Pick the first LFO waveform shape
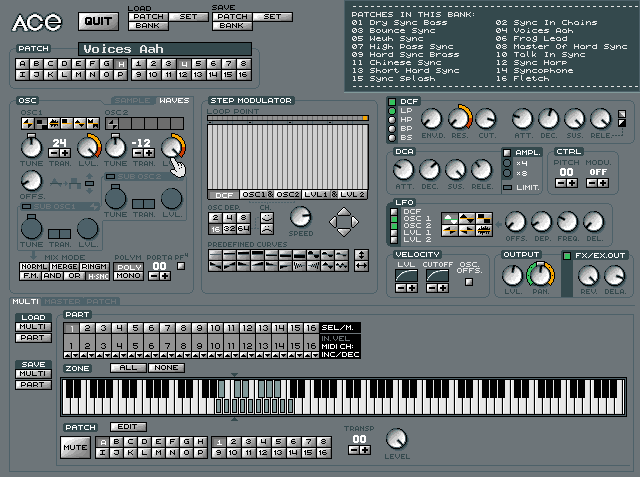Viewport: 640px width, 477px height. [449, 218]
